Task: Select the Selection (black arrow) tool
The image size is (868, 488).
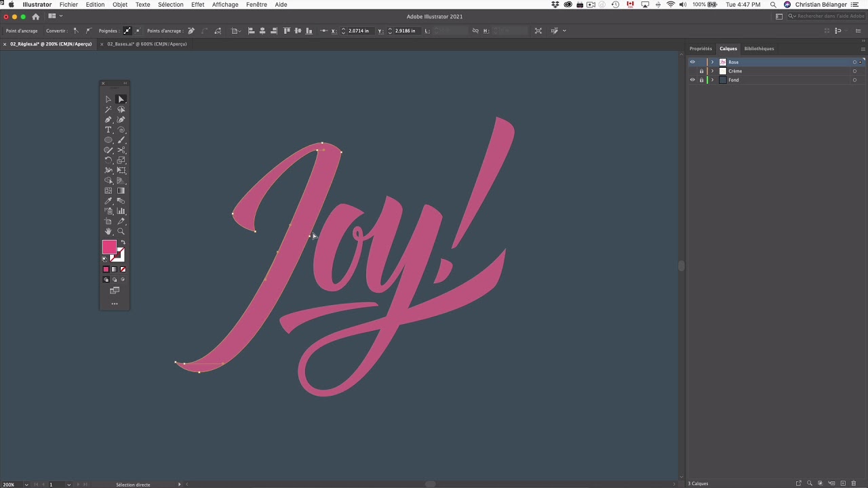Action: pyautogui.click(x=108, y=99)
